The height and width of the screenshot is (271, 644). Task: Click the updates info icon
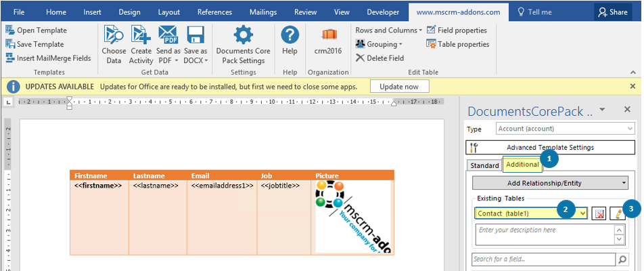(x=14, y=87)
